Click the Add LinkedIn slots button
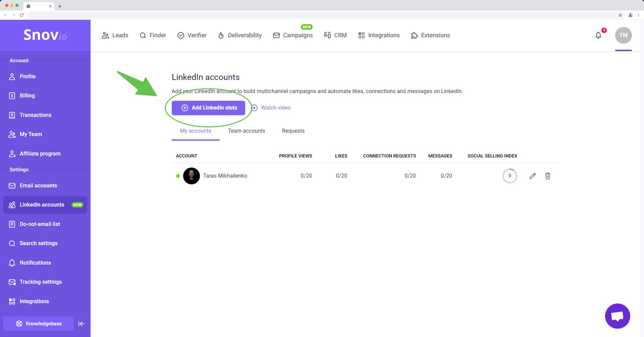Screen dimensions: 644x337 pos(209,108)
